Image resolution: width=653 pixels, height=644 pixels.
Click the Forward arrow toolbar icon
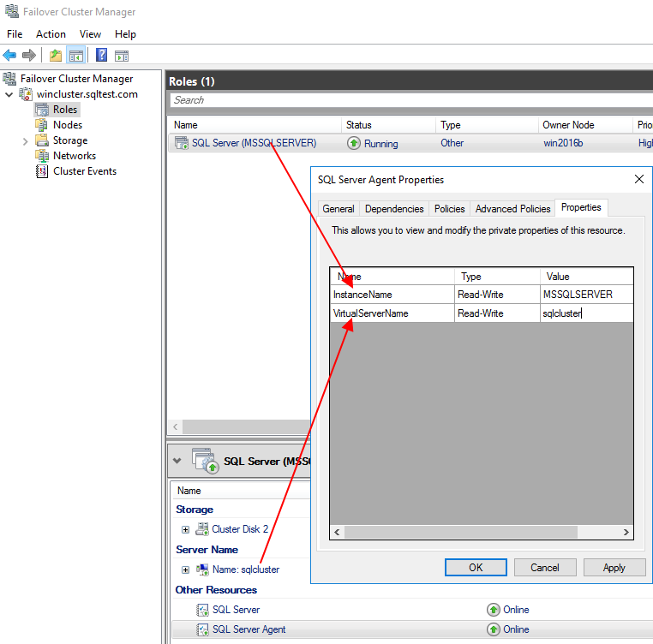(29, 55)
